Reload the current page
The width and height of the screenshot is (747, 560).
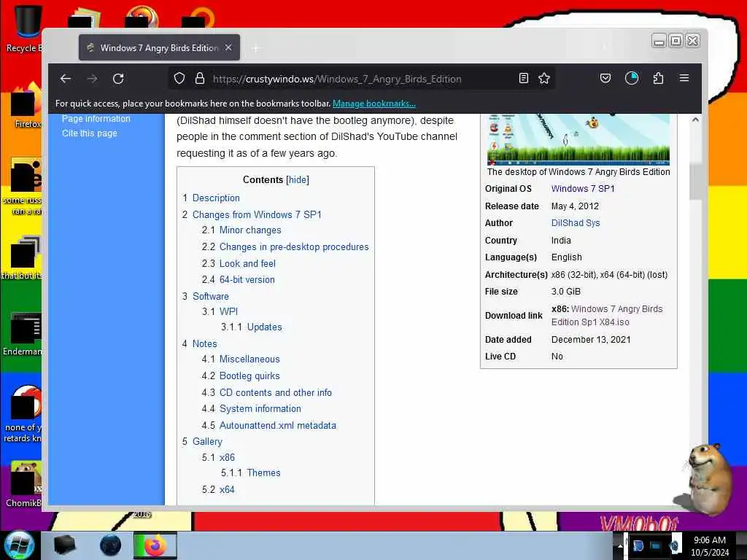pyautogui.click(x=118, y=79)
